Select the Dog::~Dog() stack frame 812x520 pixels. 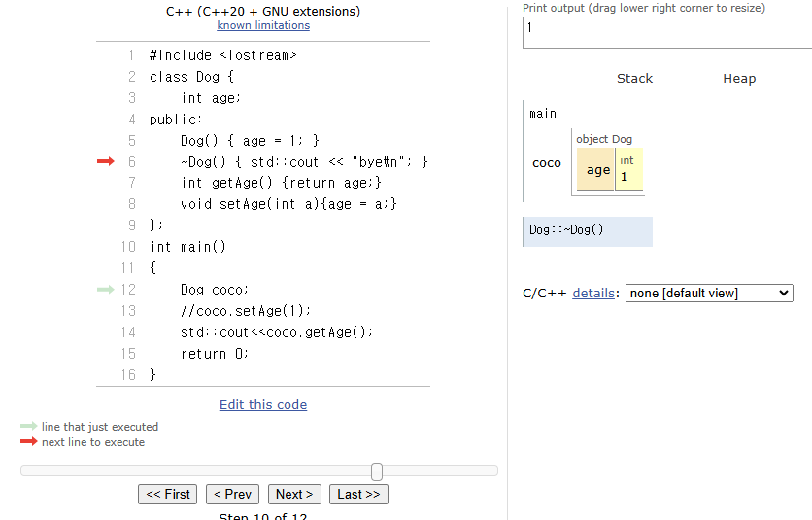click(x=588, y=231)
